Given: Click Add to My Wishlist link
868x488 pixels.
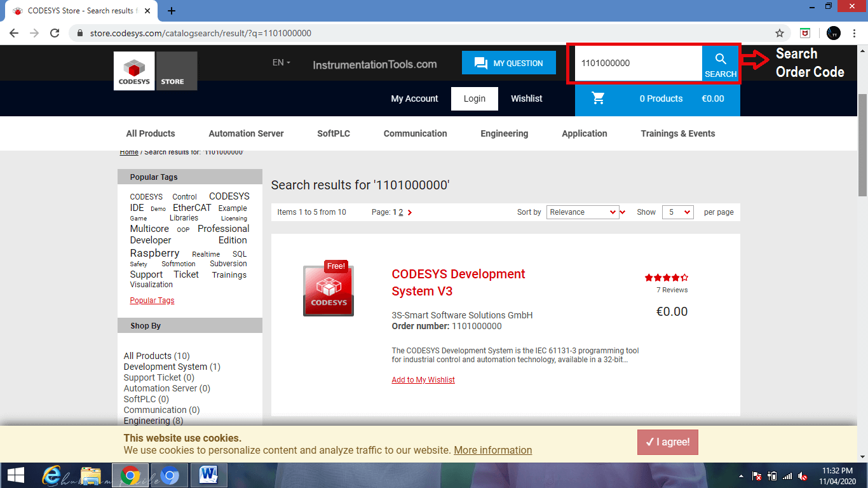Looking at the screenshot, I should click(423, 380).
